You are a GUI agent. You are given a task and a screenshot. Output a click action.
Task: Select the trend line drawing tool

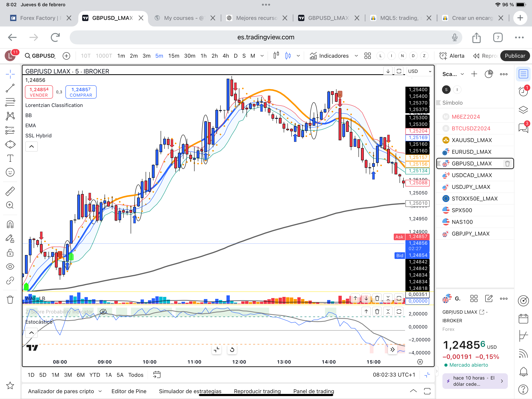(x=10, y=88)
